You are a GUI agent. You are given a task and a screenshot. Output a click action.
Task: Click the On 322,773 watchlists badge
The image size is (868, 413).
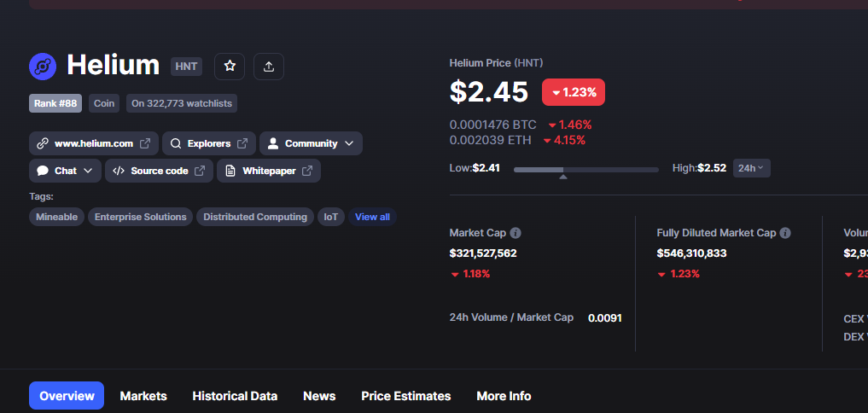182,103
